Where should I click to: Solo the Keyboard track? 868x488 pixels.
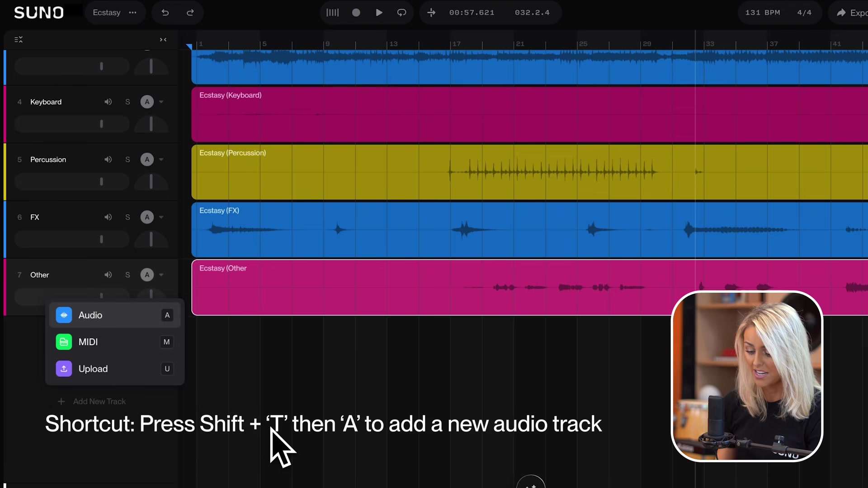[127, 102]
